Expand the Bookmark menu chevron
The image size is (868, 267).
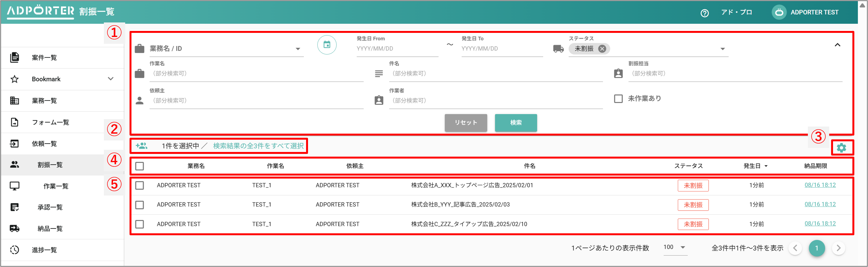point(110,79)
